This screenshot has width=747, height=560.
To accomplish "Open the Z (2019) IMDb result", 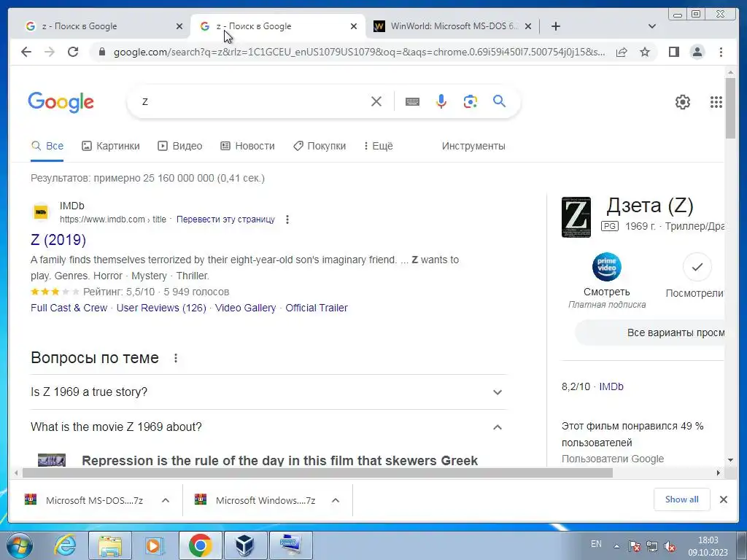I will click(58, 239).
